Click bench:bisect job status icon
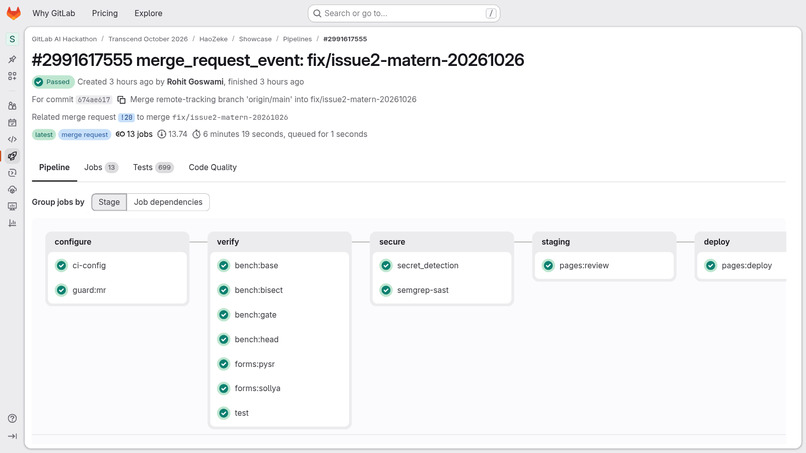The height and width of the screenshot is (453, 806). (x=224, y=290)
